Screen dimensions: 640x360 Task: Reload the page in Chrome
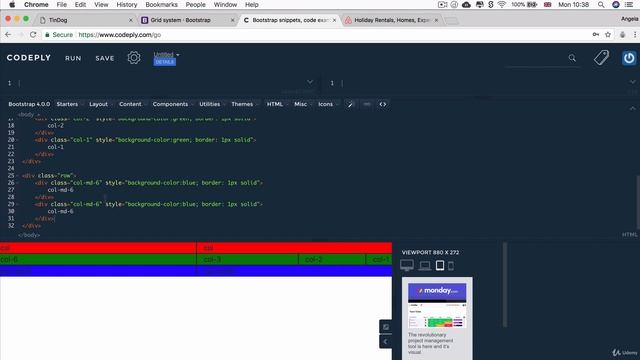33,35
